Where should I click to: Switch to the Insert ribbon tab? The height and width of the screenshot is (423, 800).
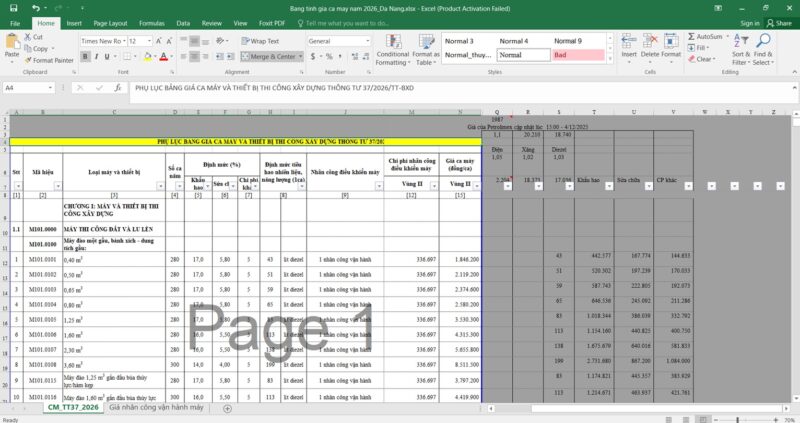coord(74,23)
